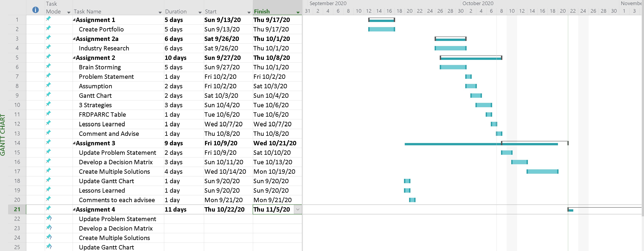
Task: Click the Indicators info icon column header
Action: click(36, 10)
